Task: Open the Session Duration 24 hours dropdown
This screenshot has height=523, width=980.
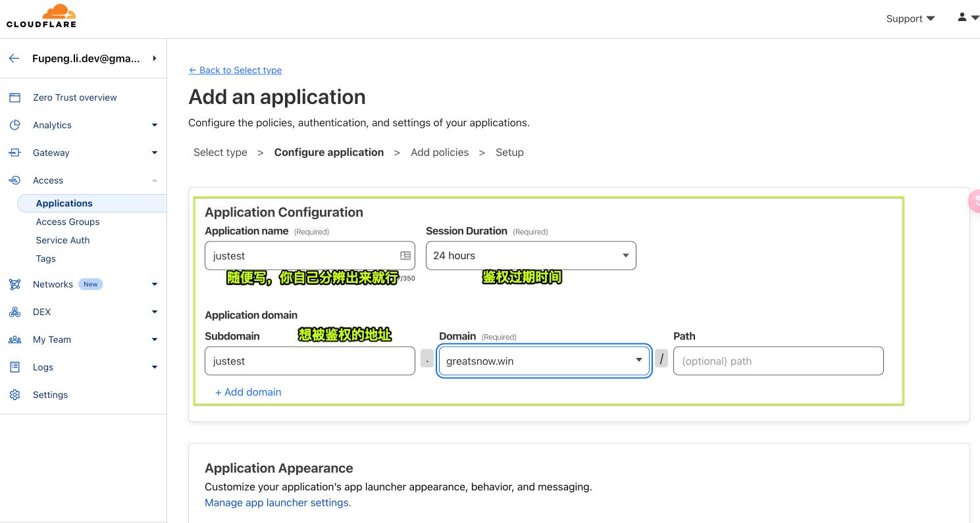Action: (531, 255)
